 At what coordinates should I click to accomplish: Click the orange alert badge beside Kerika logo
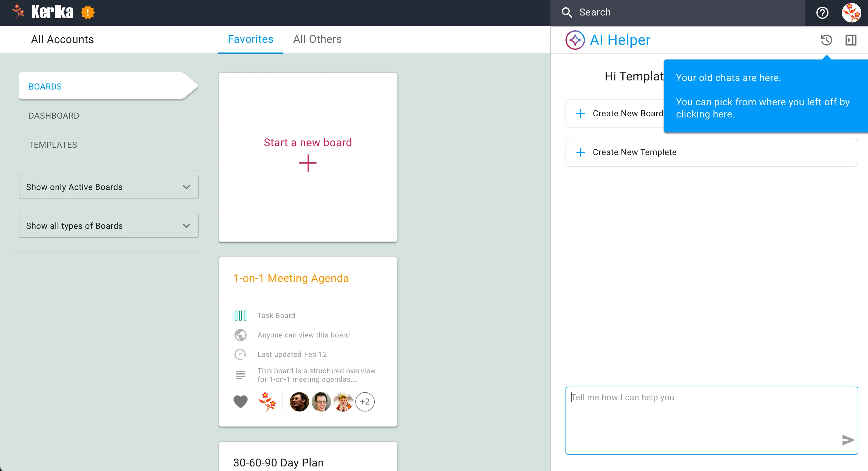[87, 12]
